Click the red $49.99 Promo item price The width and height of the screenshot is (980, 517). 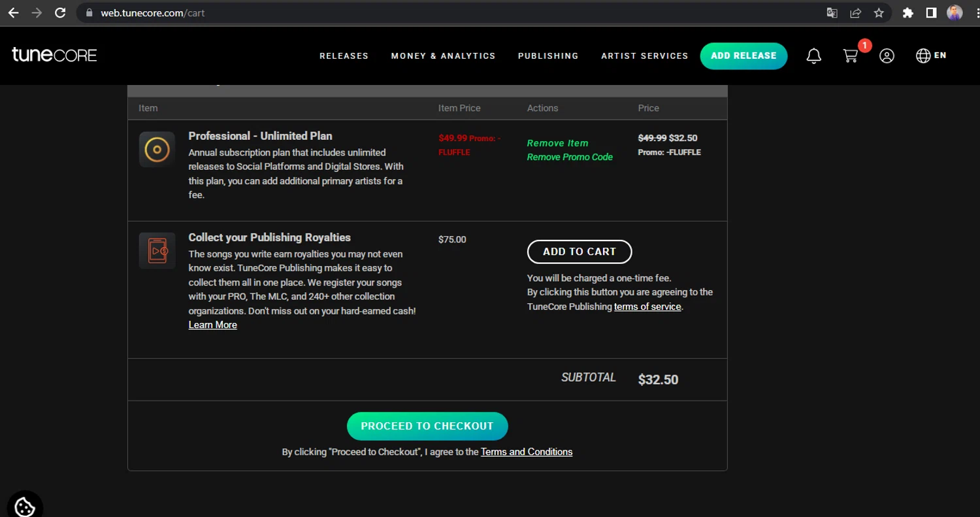[x=469, y=145]
